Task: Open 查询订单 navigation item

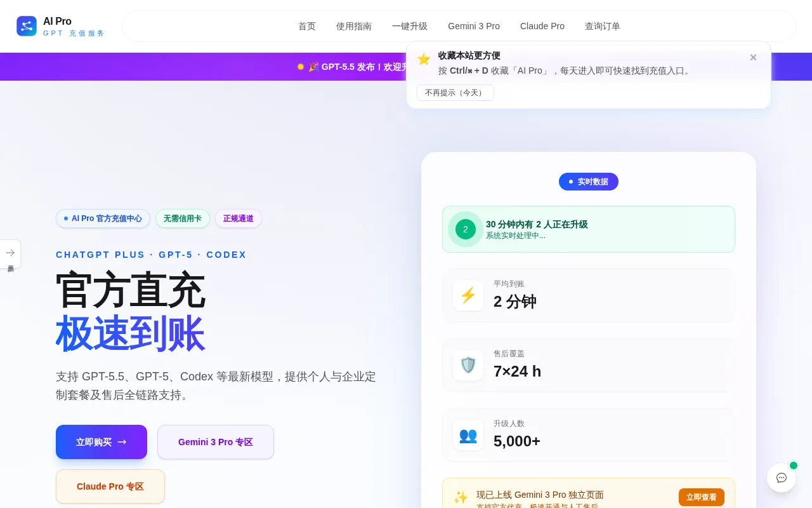Action: [603, 26]
